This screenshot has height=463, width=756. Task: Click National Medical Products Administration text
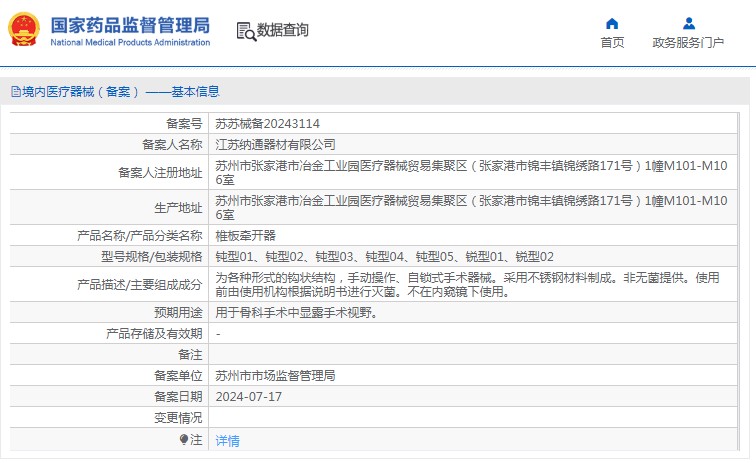click(x=130, y=42)
